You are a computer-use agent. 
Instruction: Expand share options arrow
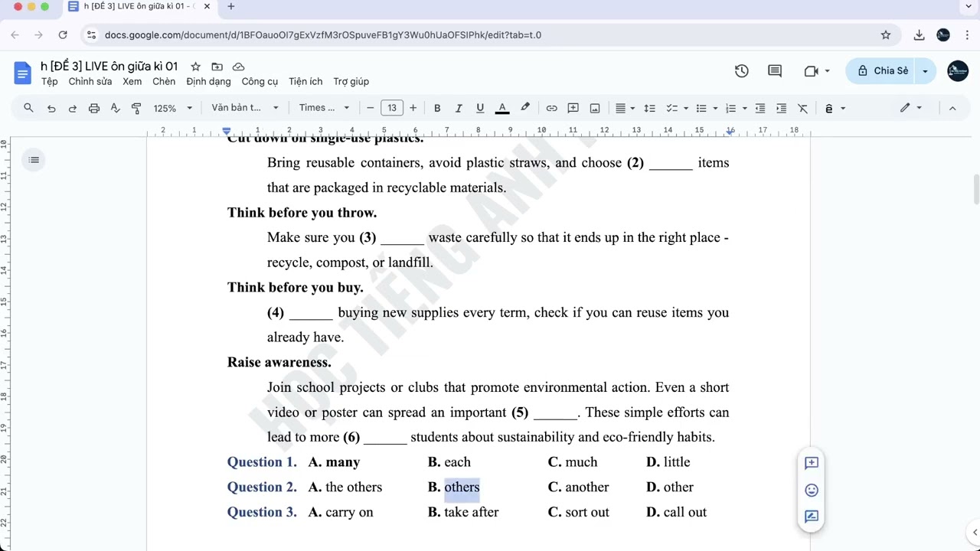pyautogui.click(x=925, y=71)
